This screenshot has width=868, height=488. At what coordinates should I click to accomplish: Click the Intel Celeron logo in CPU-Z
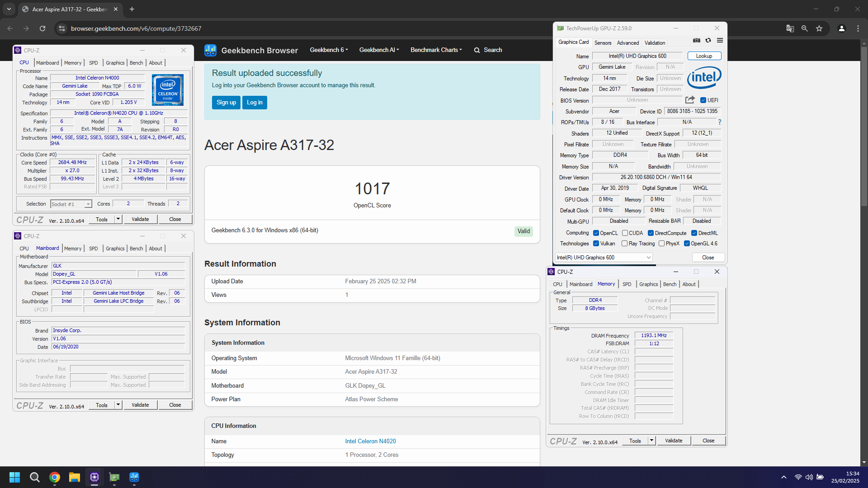[x=168, y=90]
